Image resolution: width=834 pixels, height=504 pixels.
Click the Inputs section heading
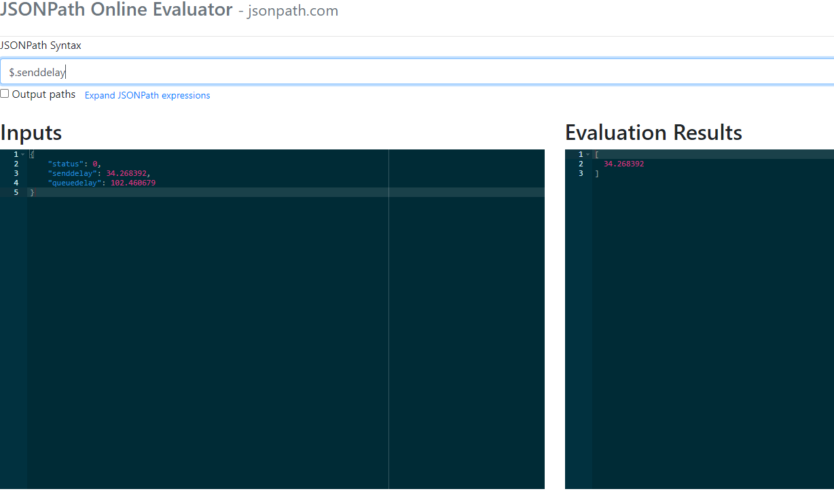point(31,133)
